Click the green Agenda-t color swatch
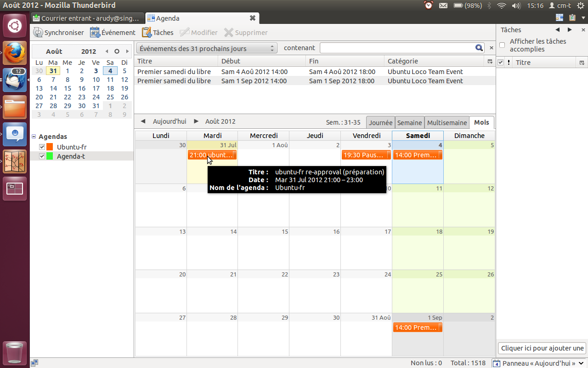The width and height of the screenshot is (588, 368). coord(50,156)
